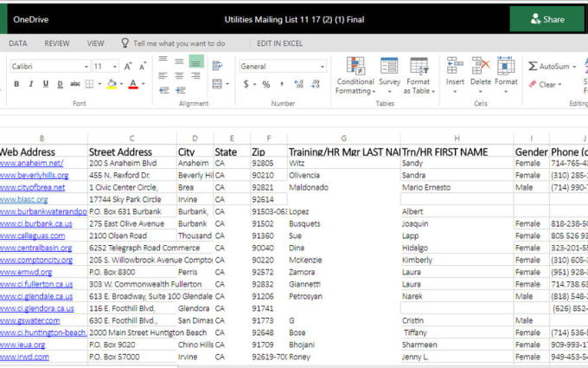The image size is (588, 368).
Task: Open the www.anaheim.net/ link
Action: pos(32,163)
